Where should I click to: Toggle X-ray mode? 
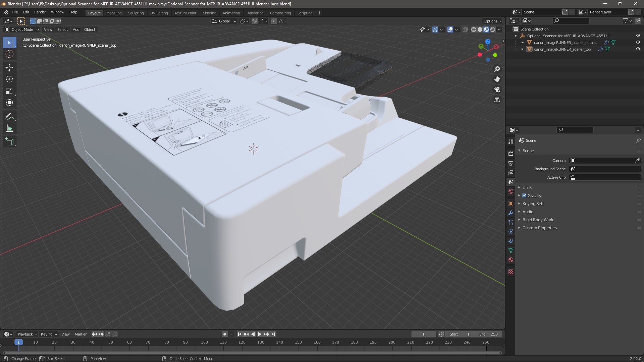(465, 29)
